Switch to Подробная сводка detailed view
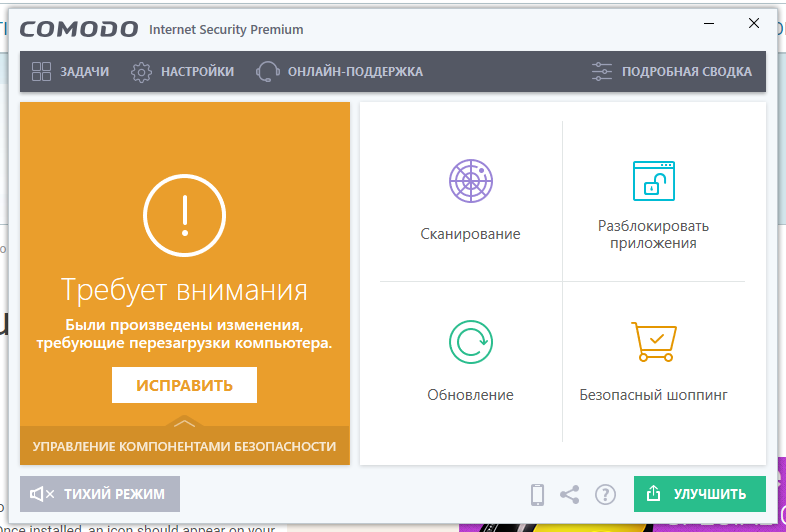786x532 pixels. (x=672, y=72)
